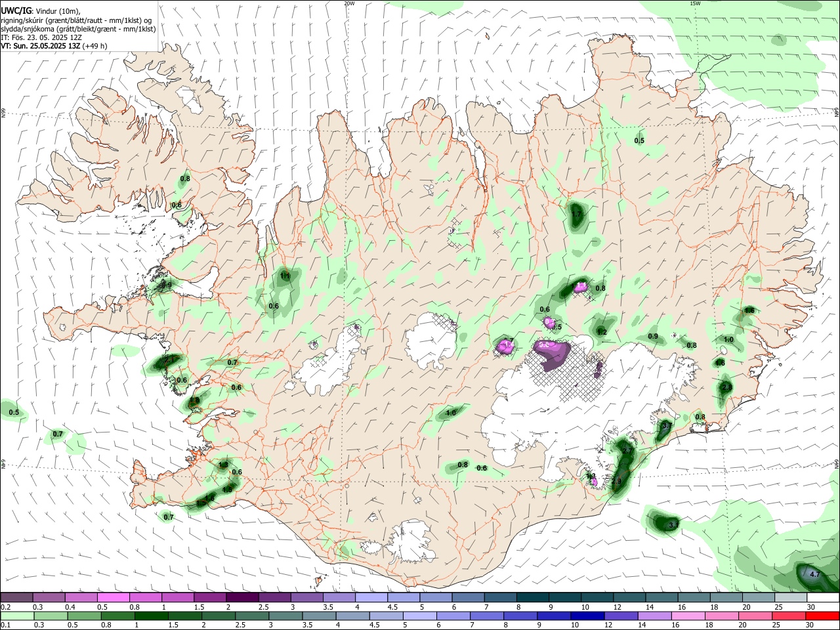Select the dark teal 8–9 snow legend swatch
The image size is (840, 630).
(x=532, y=597)
